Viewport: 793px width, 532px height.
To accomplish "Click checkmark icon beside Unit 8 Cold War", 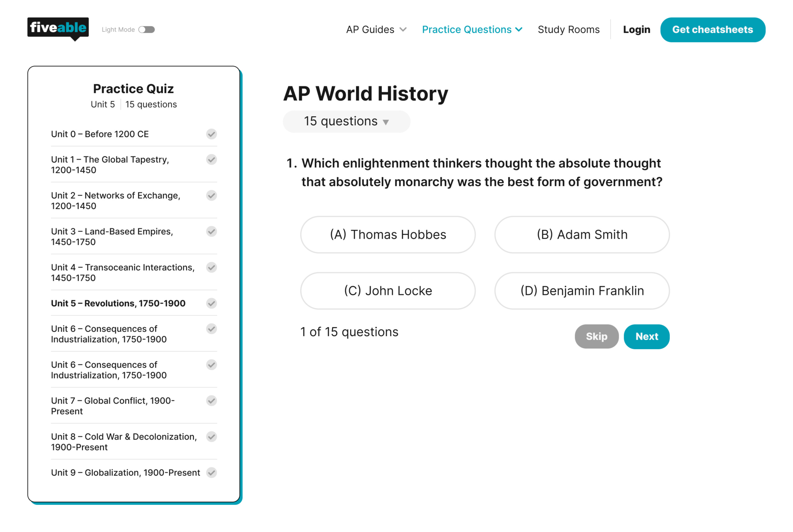I will click(211, 437).
